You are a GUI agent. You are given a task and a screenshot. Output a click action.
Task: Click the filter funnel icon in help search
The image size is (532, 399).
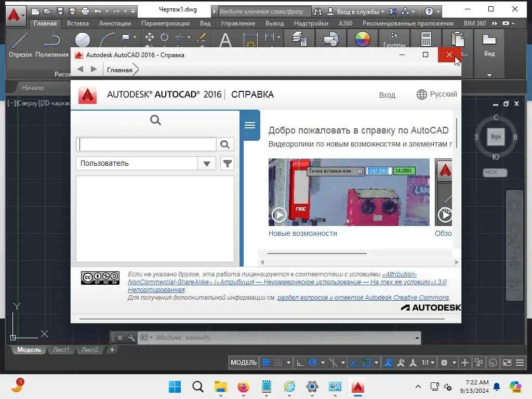coord(228,164)
